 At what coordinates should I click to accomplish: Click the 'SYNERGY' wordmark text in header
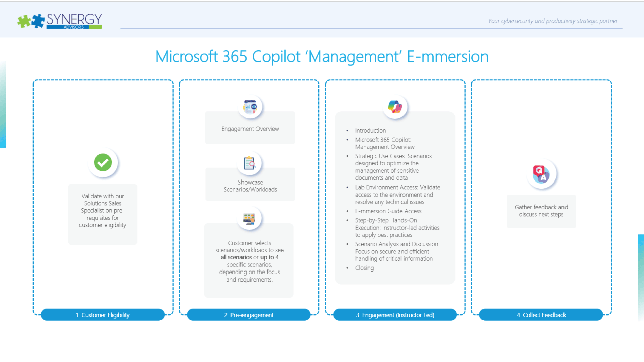[74, 19]
